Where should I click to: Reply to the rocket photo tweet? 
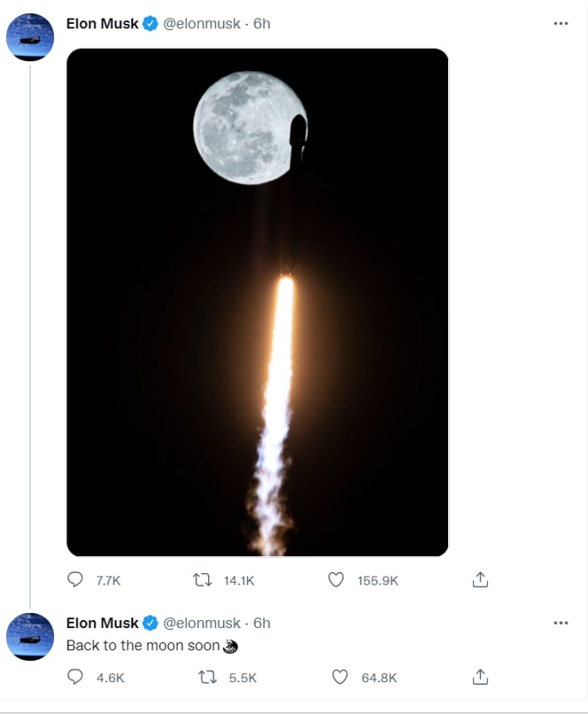click(75, 580)
